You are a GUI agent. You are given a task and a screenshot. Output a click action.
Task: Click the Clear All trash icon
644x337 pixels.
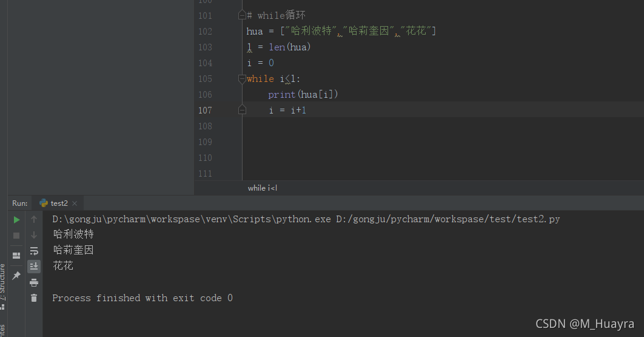pos(34,298)
